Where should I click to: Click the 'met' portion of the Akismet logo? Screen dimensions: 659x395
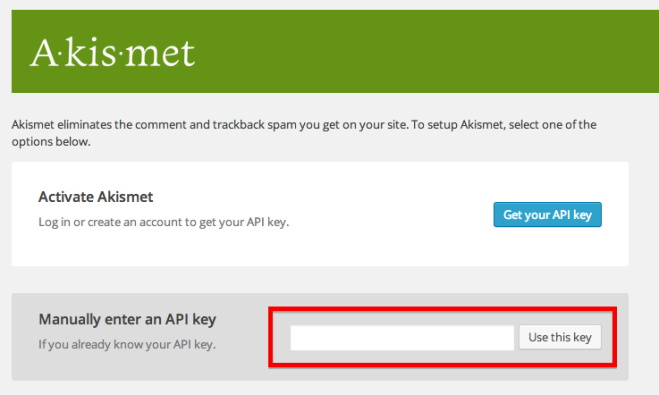click(x=160, y=55)
